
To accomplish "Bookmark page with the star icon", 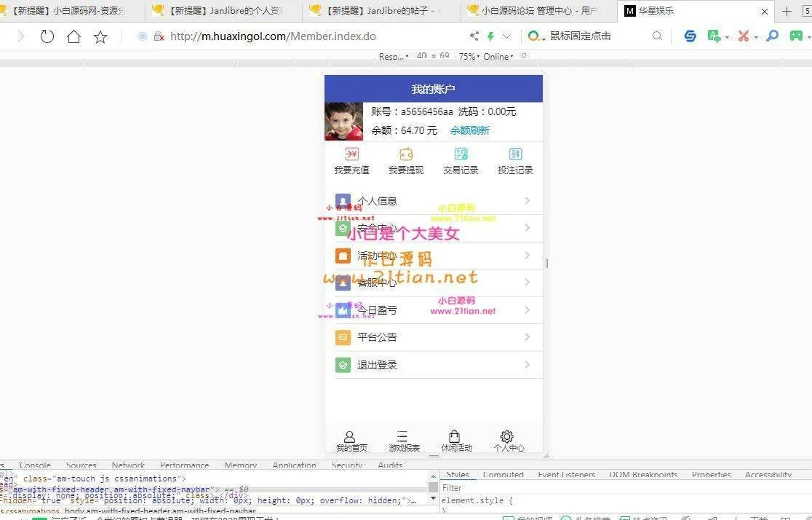I will click(100, 36).
